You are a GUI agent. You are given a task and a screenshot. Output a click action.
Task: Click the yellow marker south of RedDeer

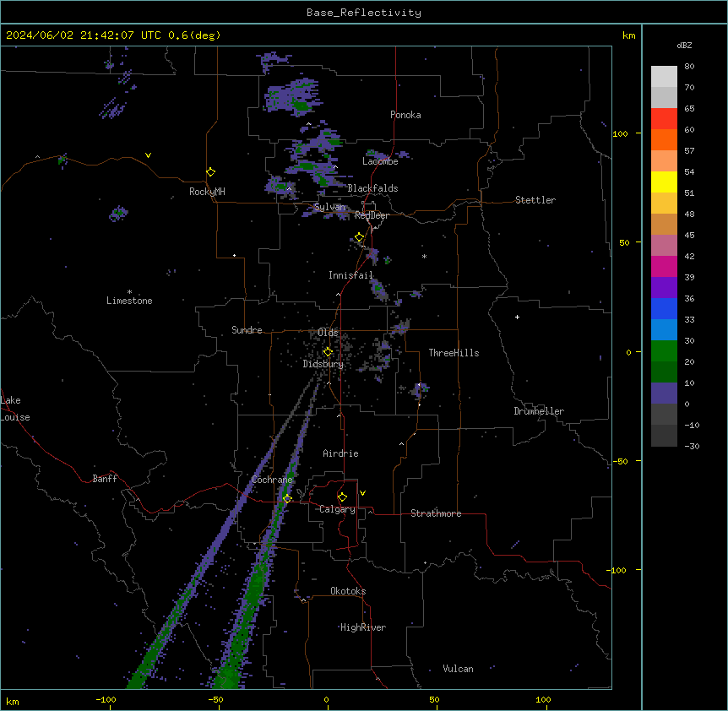click(360, 237)
